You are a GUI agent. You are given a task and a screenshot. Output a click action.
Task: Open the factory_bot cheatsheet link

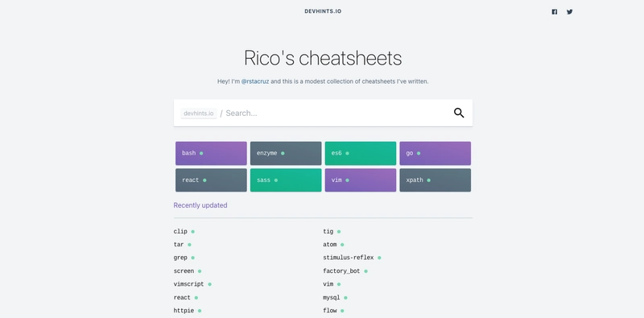pos(341,271)
